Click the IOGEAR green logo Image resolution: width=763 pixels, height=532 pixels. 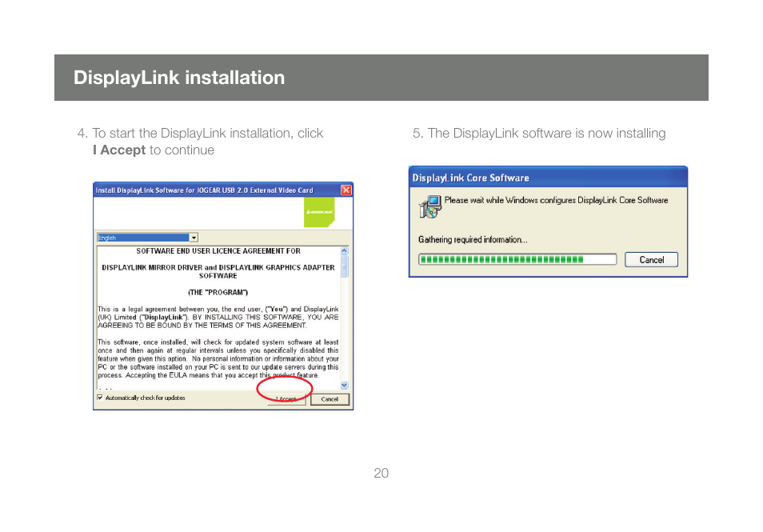(319, 212)
